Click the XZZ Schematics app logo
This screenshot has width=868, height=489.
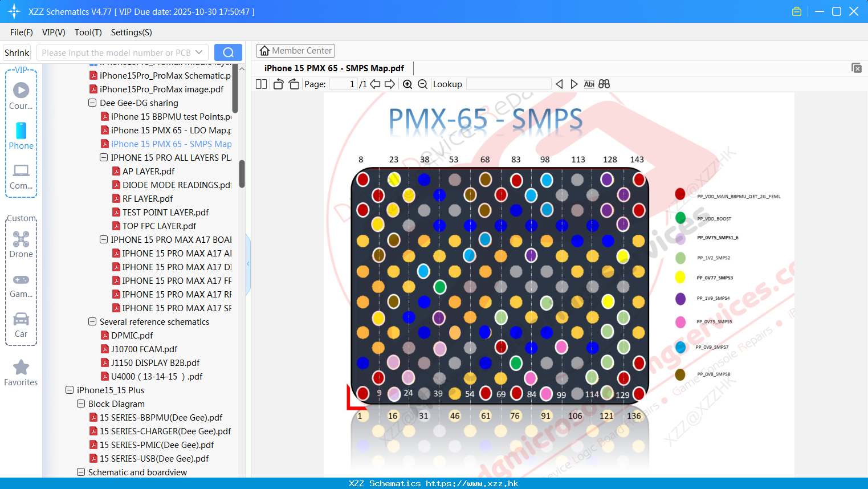tap(14, 11)
